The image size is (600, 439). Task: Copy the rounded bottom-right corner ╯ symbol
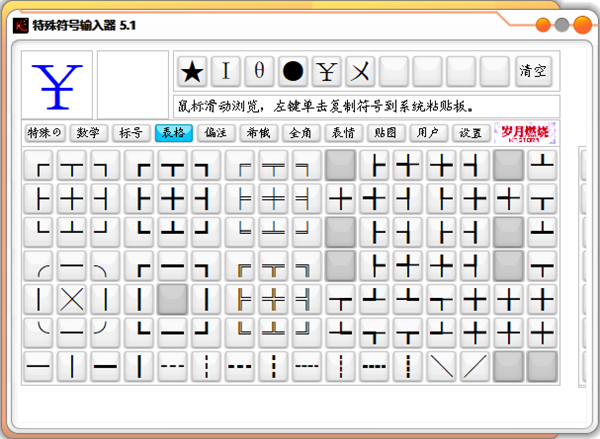tap(105, 333)
